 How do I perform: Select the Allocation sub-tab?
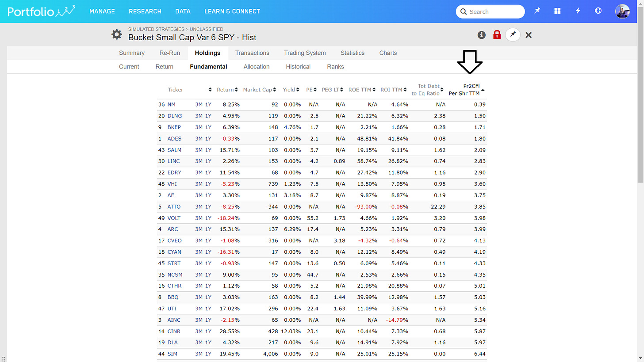click(x=257, y=67)
